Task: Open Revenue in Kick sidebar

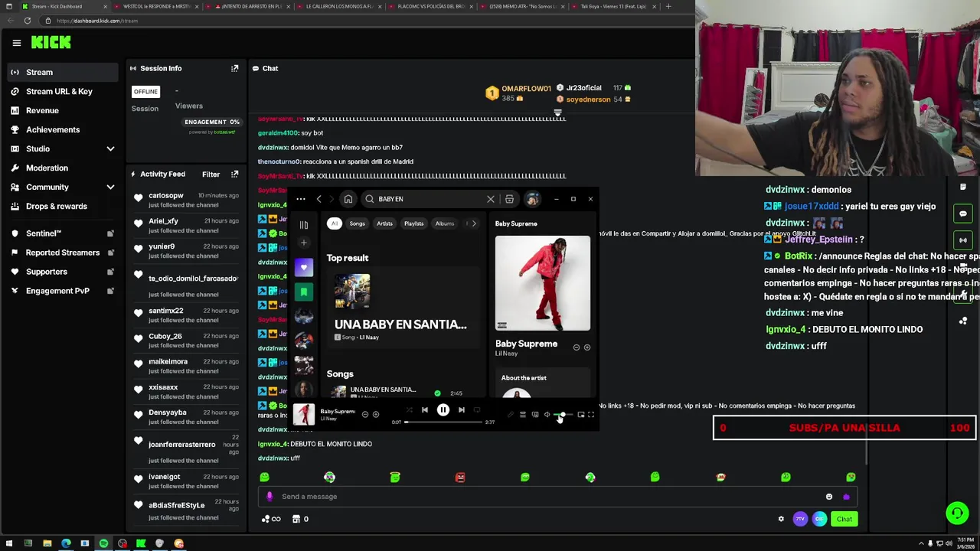Action: pyautogui.click(x=42, y=110)
